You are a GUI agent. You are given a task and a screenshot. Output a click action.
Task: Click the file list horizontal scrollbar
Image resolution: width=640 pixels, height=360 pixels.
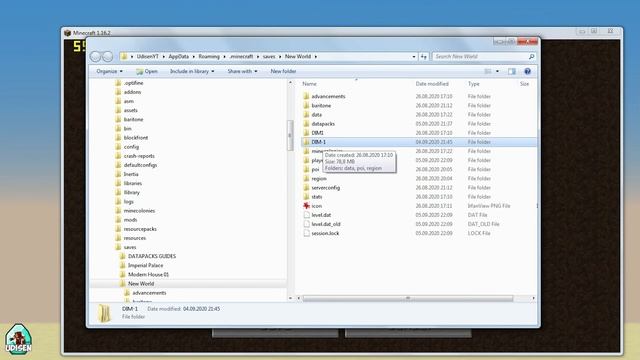pos(407,298)
